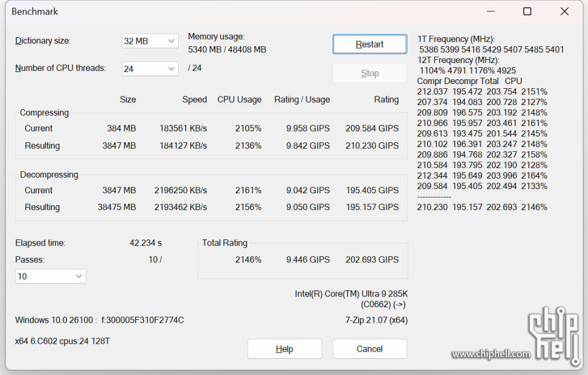Click the Dictionary size label

click(x=43, y=41)
